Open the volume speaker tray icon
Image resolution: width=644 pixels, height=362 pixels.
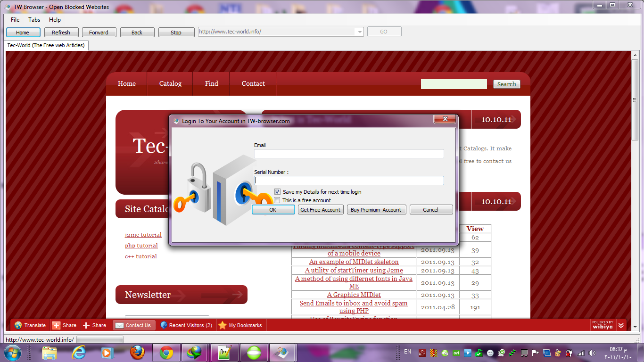coord(592,353)
